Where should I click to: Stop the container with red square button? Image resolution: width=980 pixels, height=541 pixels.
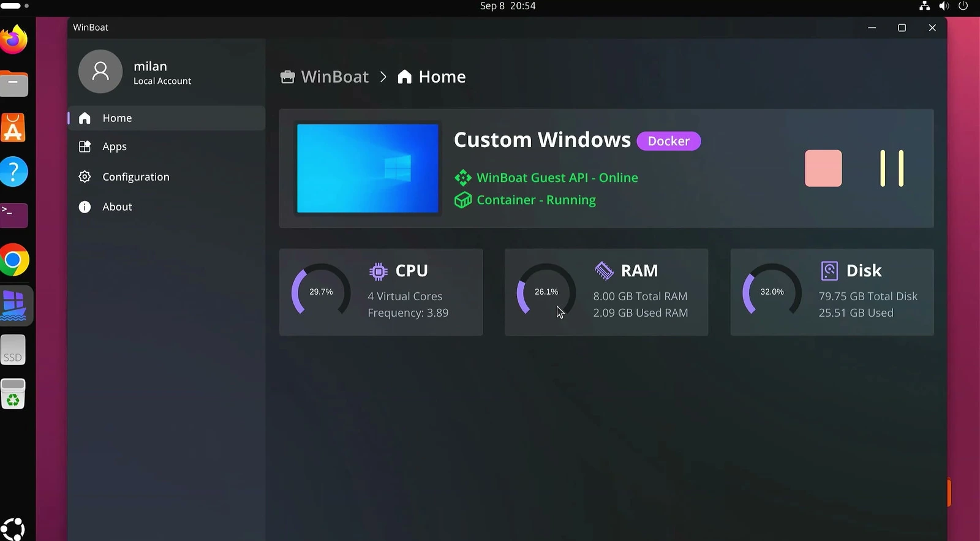click(x=823, y=168)
